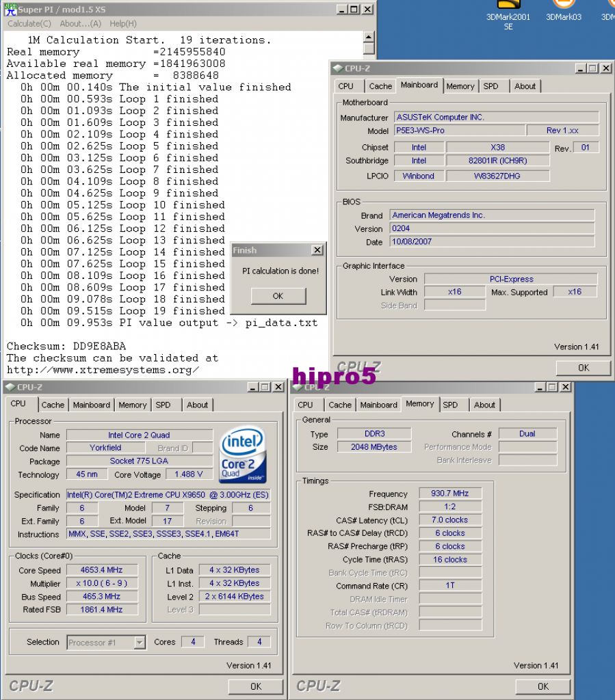The width and height of the screenshot is (615, 700).
Task: Select SPD tab in Mainboard window
Action: (x=491, y=86)
